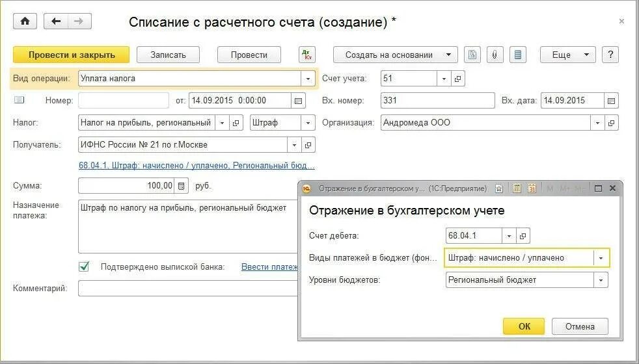Add dialog to favorites star icon
639x364 pixels.
[x=499, y=188]
